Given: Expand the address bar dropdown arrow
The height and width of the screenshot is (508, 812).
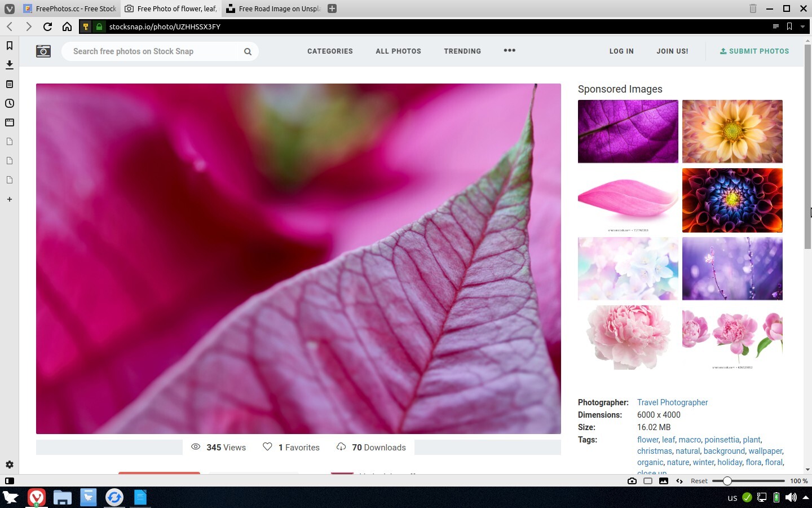Looking at the screenshot, I should tap(802, 27).
